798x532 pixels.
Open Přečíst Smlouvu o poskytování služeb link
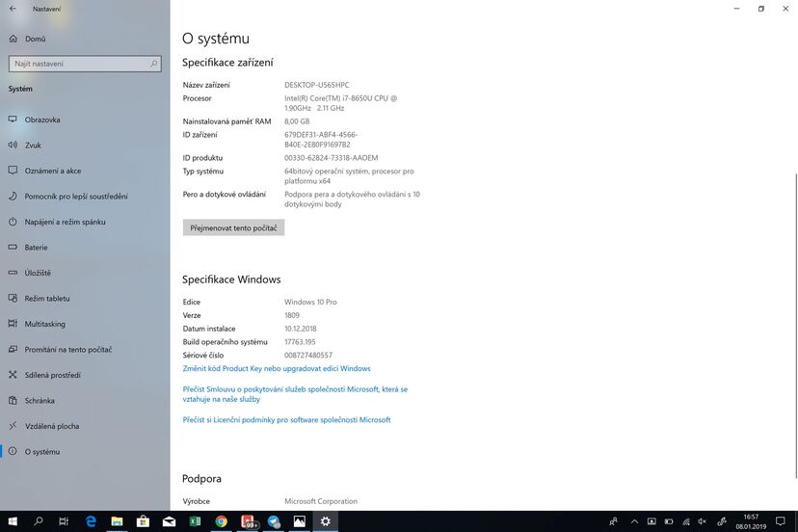(295, 394)
